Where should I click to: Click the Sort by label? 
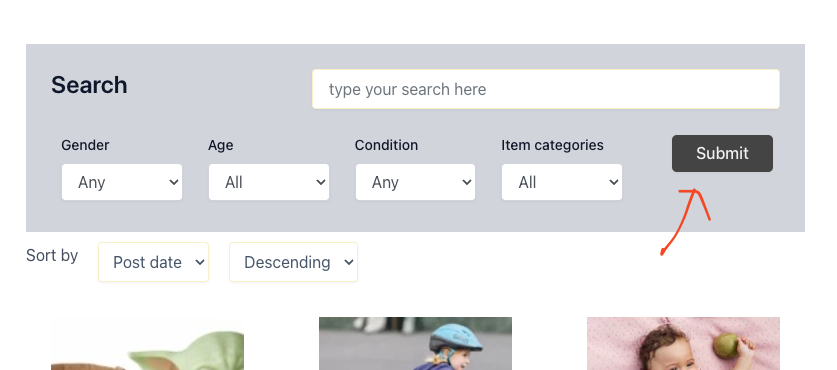click(x=52, y=256)
